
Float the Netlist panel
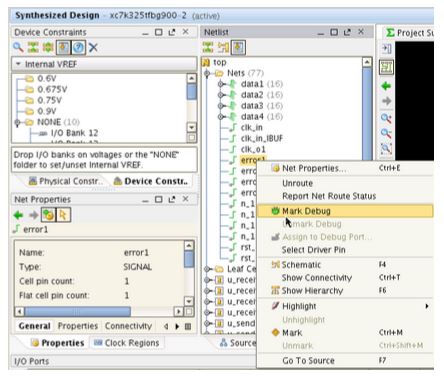[x=347, y=32]
